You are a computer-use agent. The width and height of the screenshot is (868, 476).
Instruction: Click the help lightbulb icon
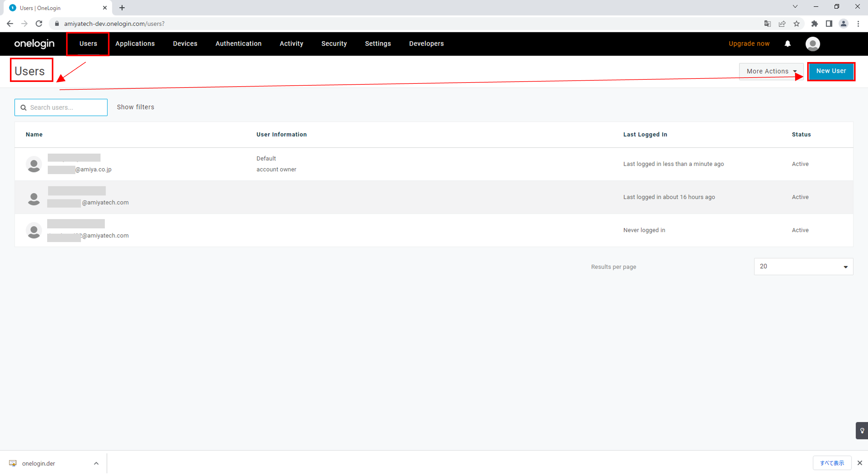[862, 430]
